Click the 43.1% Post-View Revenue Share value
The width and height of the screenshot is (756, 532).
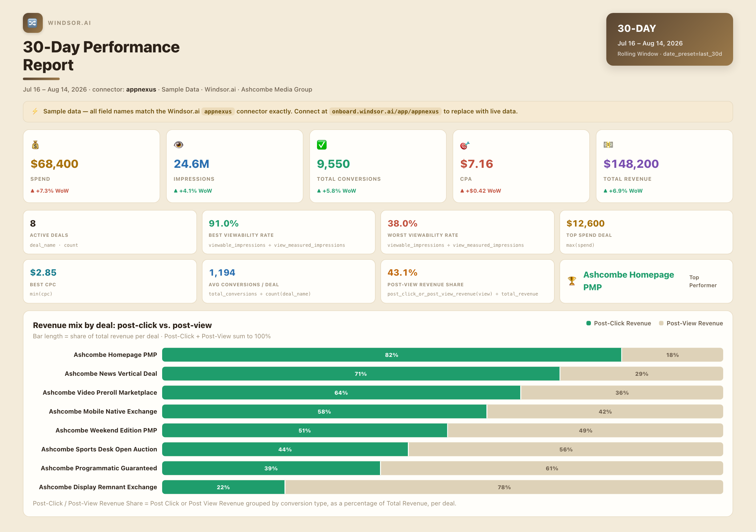[x=402, y=273]
